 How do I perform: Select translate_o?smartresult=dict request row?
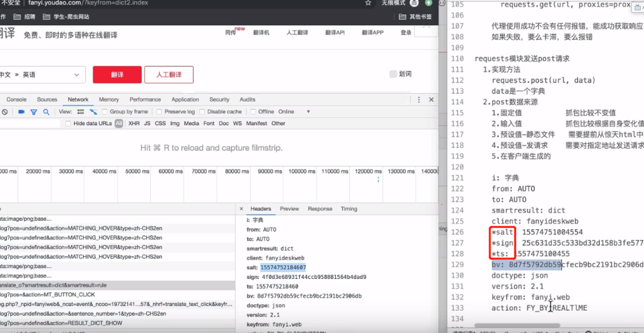click(118, 285)
